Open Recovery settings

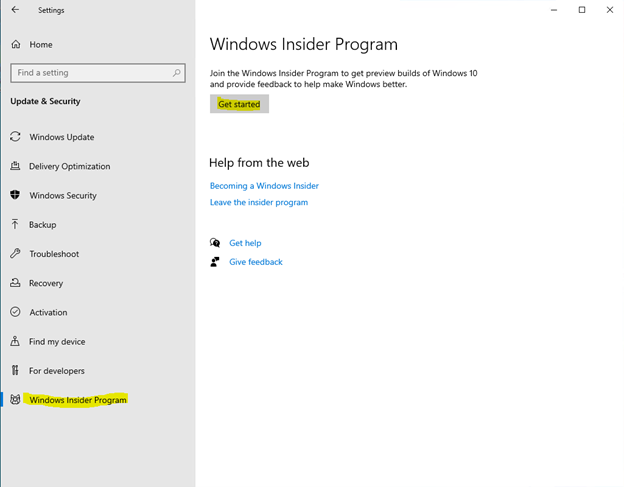pyautogui.click(x=46, y=283)
